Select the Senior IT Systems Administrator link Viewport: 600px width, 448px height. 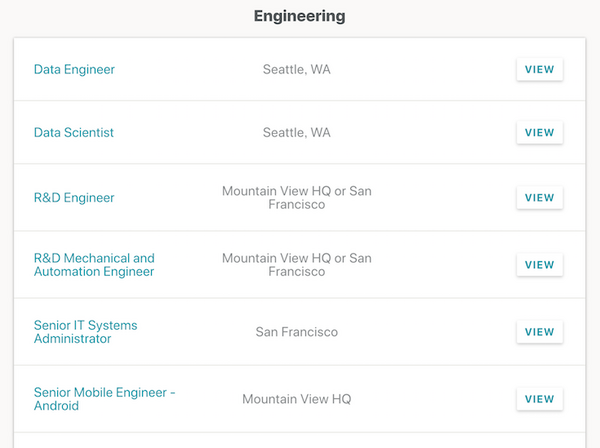pyautogui.click(x=86, y=332)
